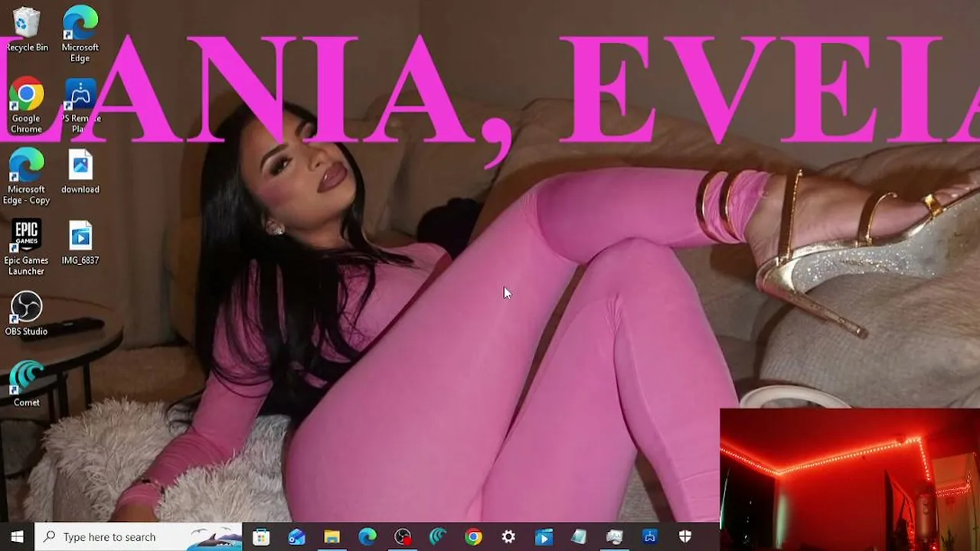This screenshot has width=980, height=551.
Task: Launch Google Chrome from the taskbar
Action: [x=473, y=537]
